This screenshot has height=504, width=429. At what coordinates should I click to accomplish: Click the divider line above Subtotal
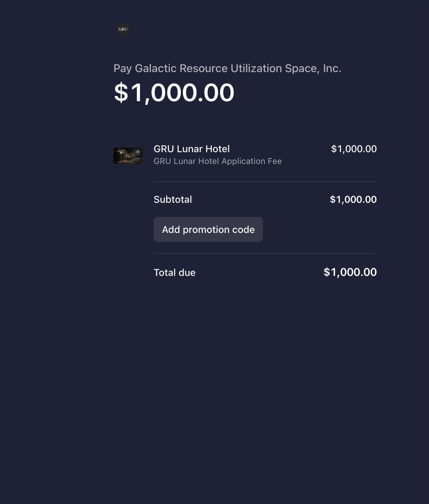[265, 182]
